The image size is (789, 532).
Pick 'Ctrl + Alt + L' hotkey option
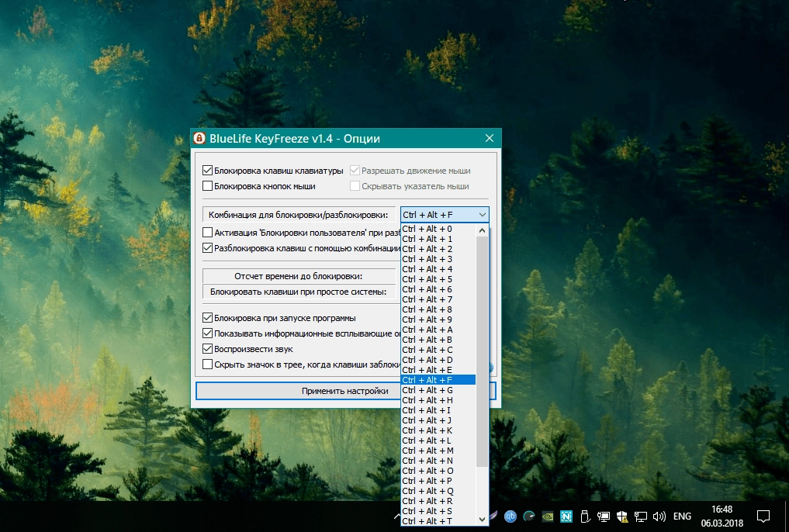click(438, 440)
